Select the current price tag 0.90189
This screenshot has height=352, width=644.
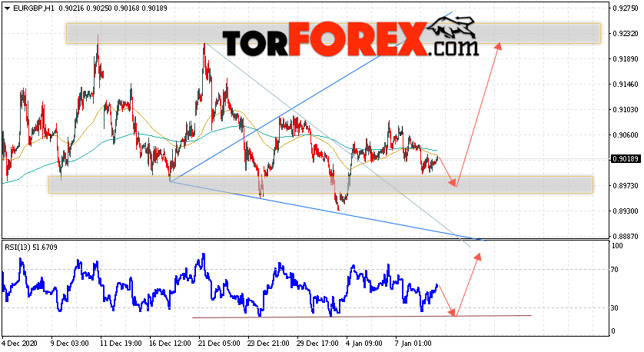coord(626,159)
